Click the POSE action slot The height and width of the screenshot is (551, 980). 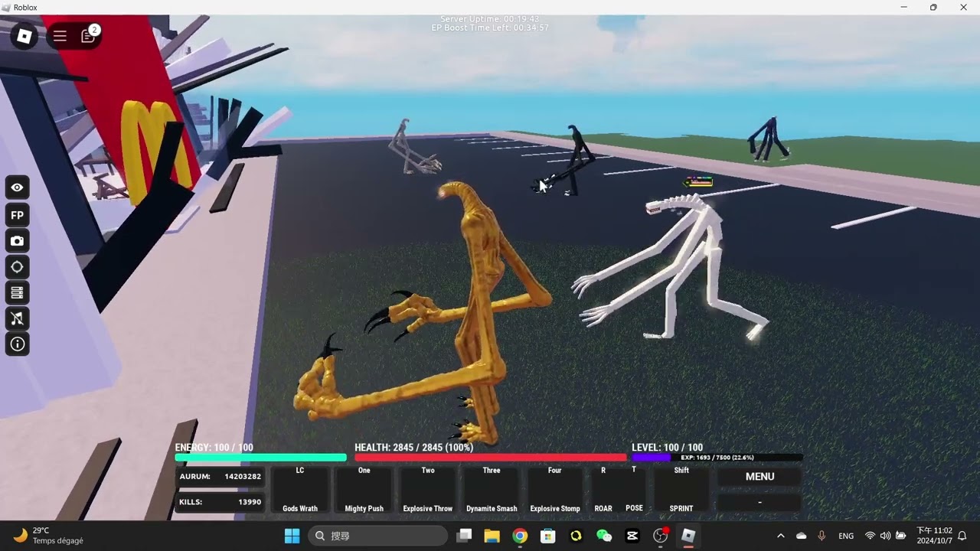(x=634, y=490)
